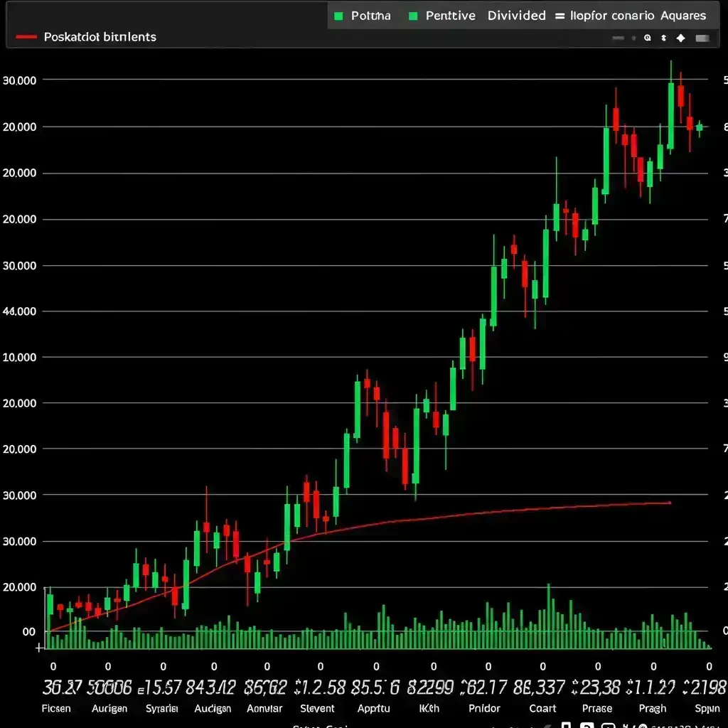728x728 pixels.
Task: Click the Flcsen date axis label
Action: click(56, 709)
